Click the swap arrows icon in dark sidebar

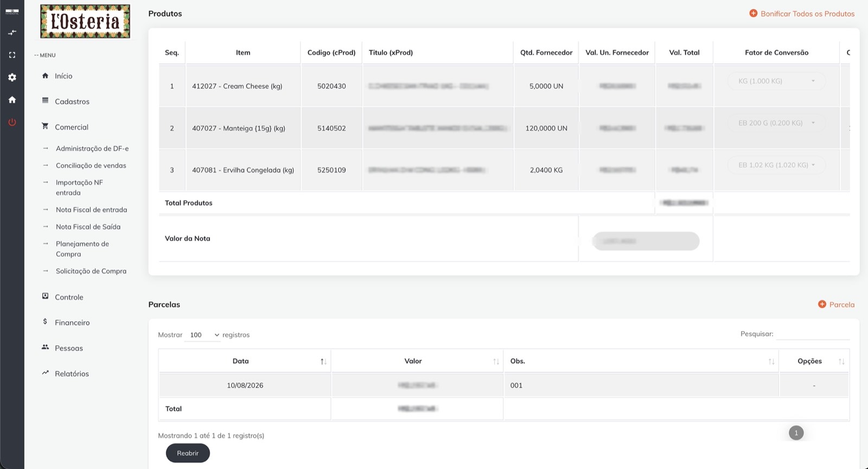12,33
